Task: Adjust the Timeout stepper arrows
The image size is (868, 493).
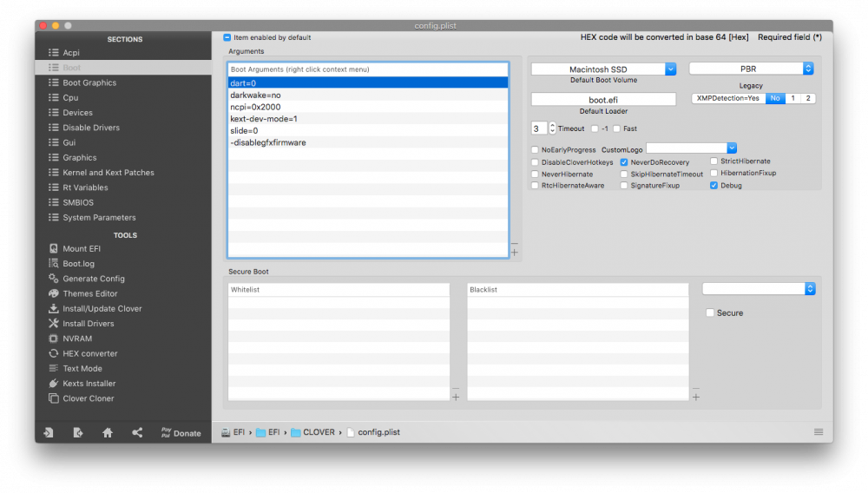Action: [x=552, y=128]
